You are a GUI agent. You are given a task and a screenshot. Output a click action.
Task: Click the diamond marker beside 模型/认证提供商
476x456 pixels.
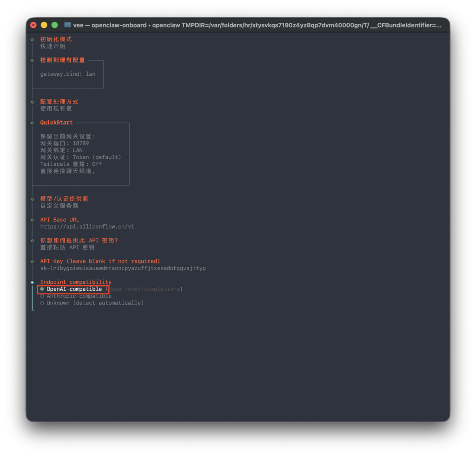click(32, 199)
